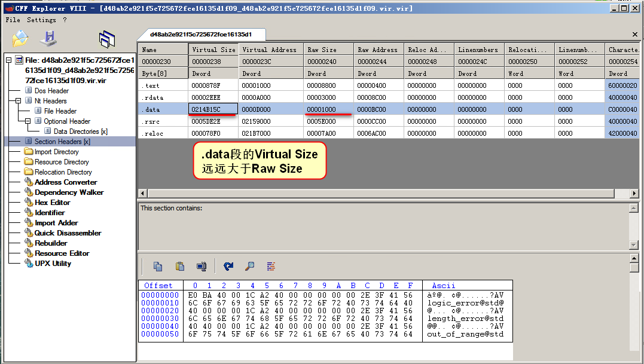Click the Raw Address column header
The image size is (644, 364).
(x=379, y=50)
